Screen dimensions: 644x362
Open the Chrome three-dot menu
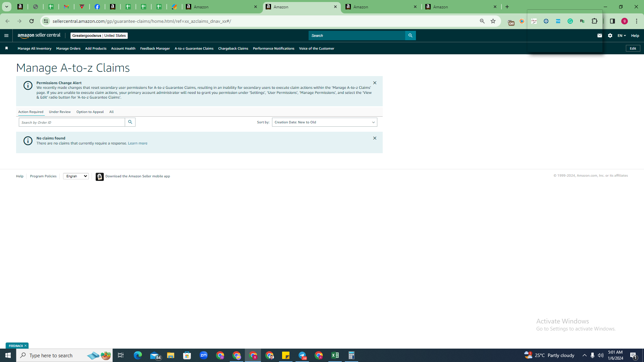637,21
